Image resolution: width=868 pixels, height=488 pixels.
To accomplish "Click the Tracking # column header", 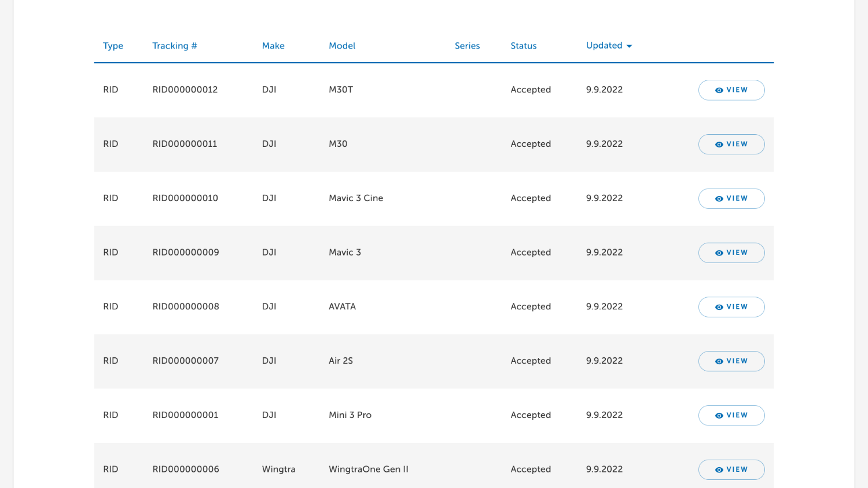I will click(x=174, y=46).
